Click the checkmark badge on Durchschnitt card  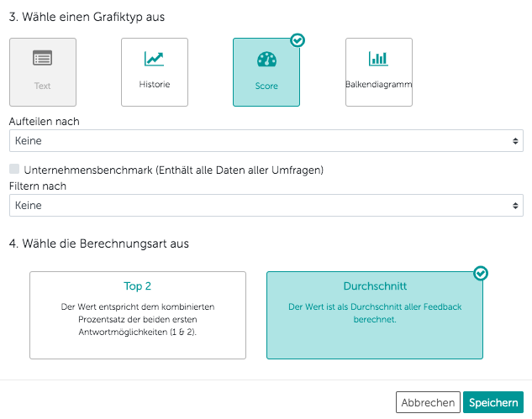(481, 274)
